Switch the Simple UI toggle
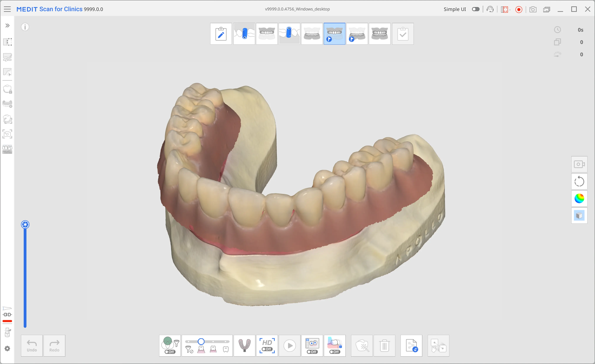Screen dimensions: 595x364 click(475, 9)
